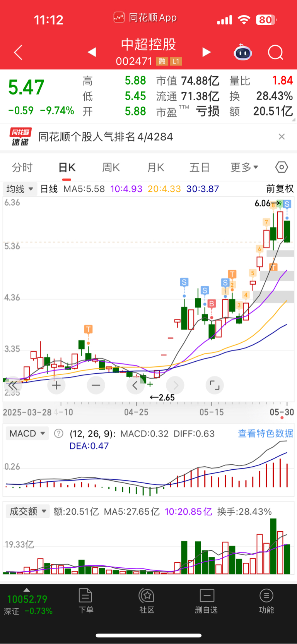Tap turnover rate 28.43% value

point(275,96)
